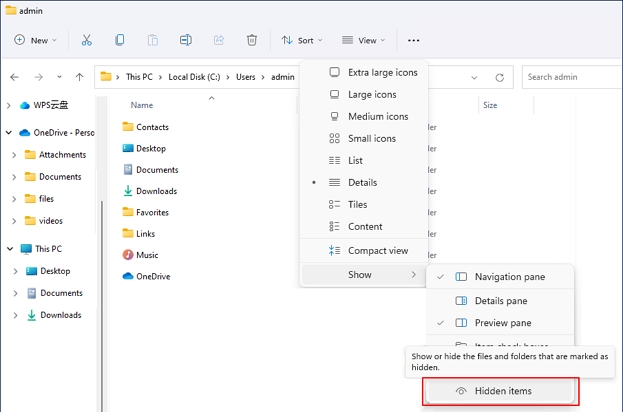Screen dimensions: 623x413
Task: Toggle Hidden items visibility
Action: 502,391
